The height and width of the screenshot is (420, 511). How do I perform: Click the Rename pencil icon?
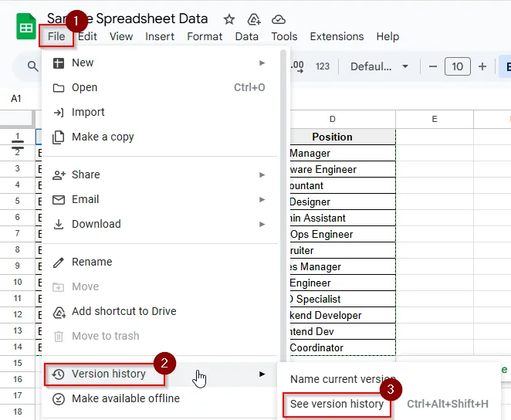tap(59, 262)
